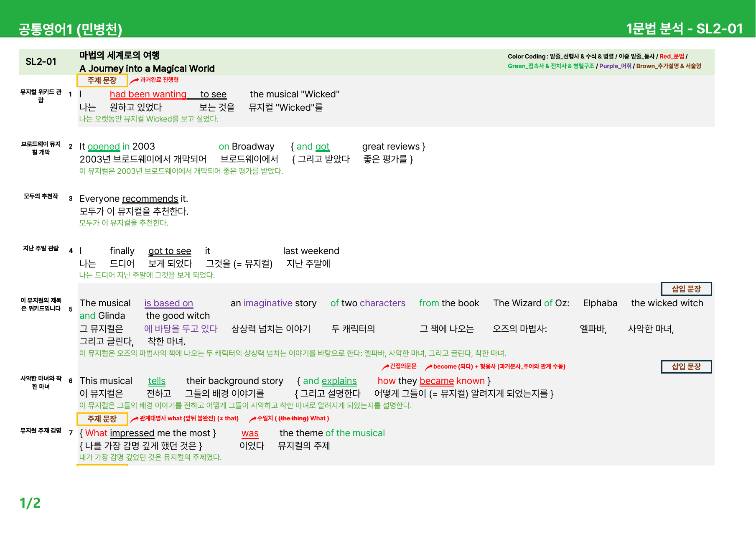Click the Korean gloss 그것을 (= 뮤지컬)
Image resolution: width=756 pixels, height=534 pixels.
coord(239,264)
